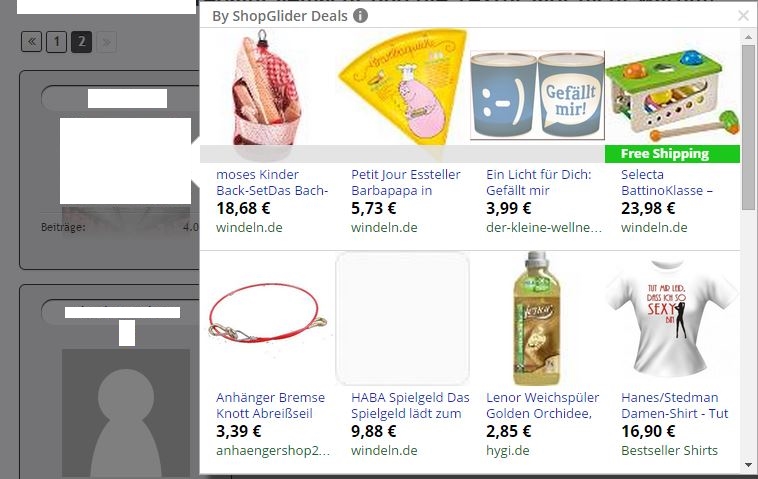The image size is (758, 479).
Task: Select pagination page 2
Action: tap(81, 42)
